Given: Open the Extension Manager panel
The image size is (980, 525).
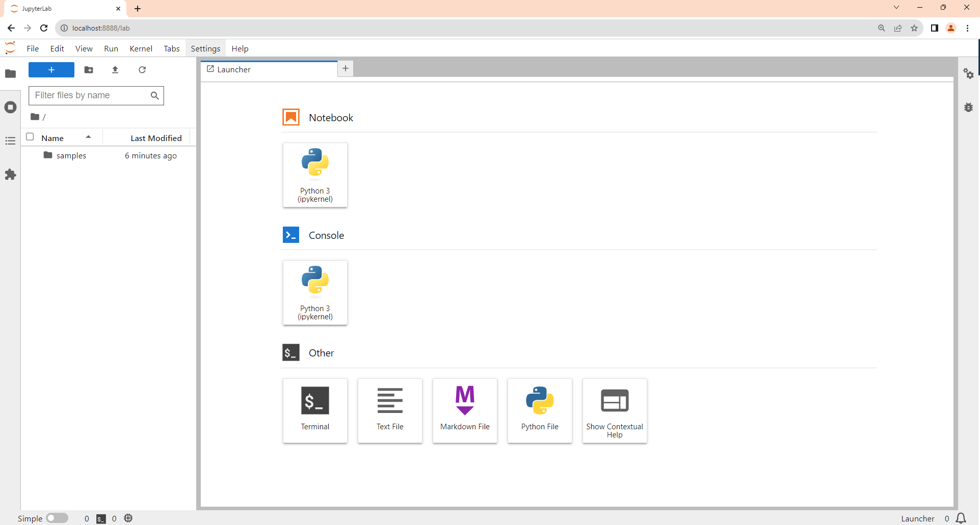Looking at the screenshot, I should (x=10, y=175).
